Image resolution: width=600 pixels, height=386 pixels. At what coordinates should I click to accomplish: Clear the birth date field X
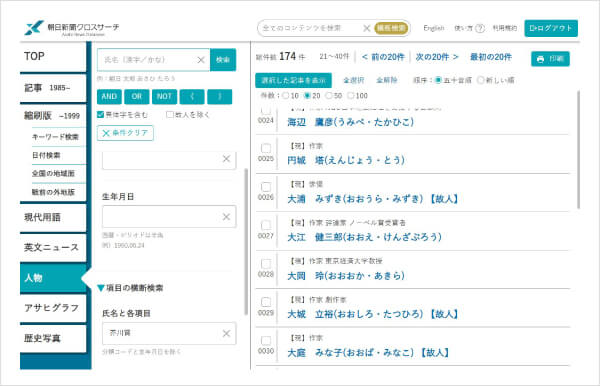pyautogui.click(x=226, y=217)
